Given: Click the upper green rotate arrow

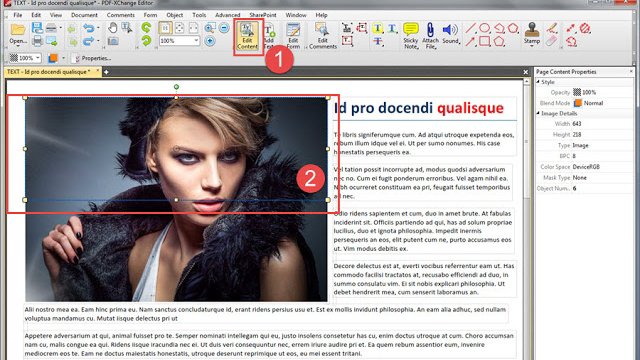Looking at the screenshot, I should [146, 28].
